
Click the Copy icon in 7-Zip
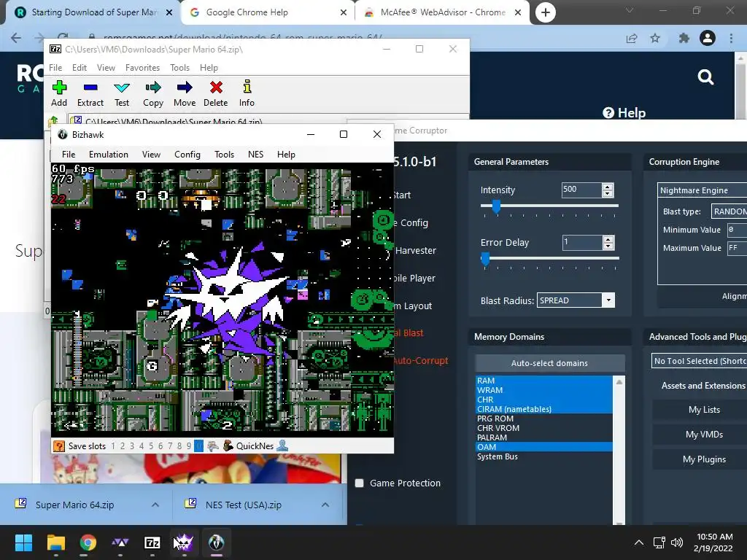pos(153,87)
